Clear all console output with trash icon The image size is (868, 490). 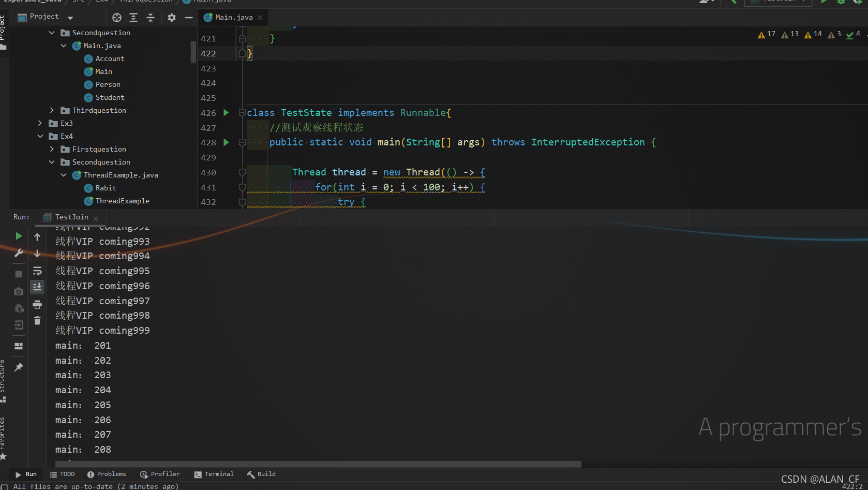pyautogui.click(x=37, y=321)
